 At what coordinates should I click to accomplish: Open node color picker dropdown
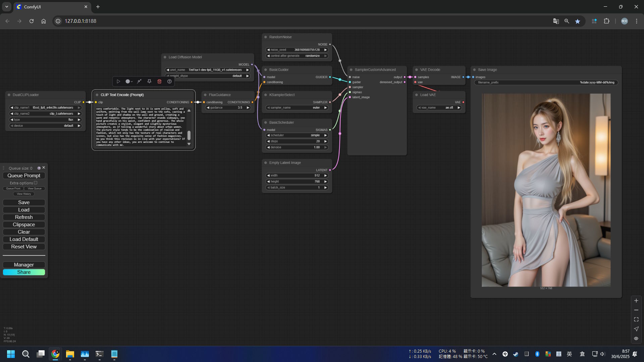[x=129, y=81]
